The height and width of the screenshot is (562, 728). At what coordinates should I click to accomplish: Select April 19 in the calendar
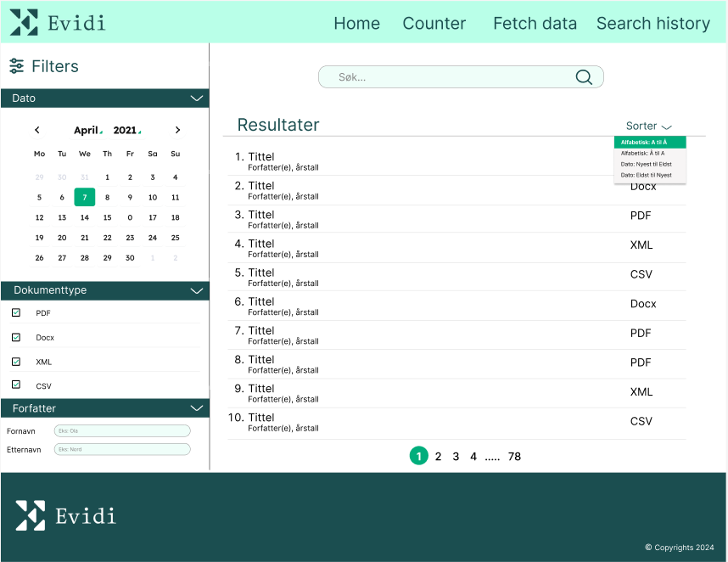[x=40, y=238]
